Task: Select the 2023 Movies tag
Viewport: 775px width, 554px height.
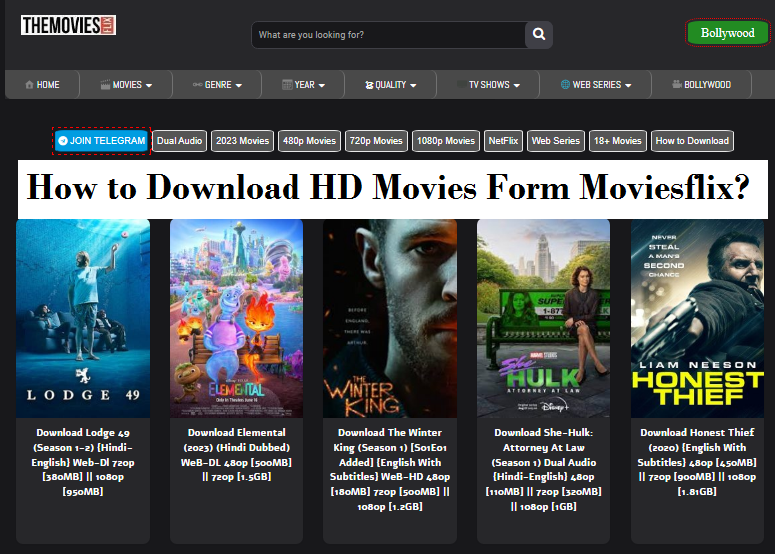Action: coord(242,141)
